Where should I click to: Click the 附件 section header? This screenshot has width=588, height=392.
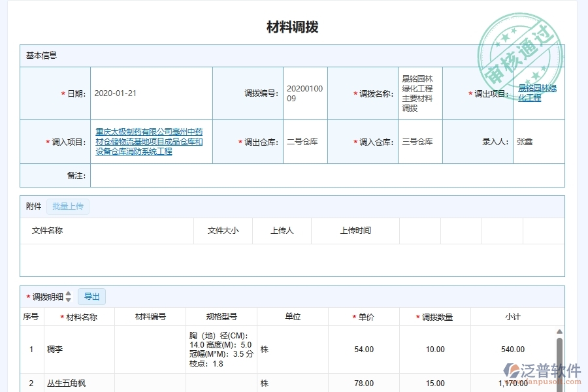[x=33, y=206]
